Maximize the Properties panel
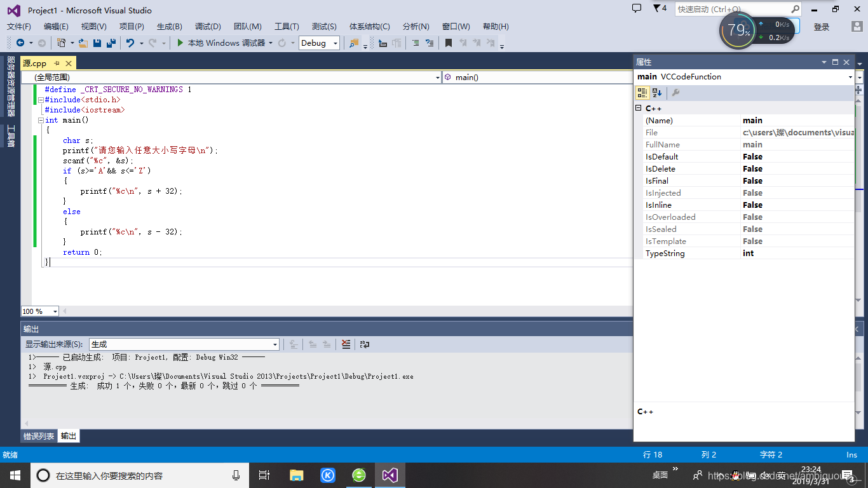This screenshot has width=868, height=488. (835, 62)
